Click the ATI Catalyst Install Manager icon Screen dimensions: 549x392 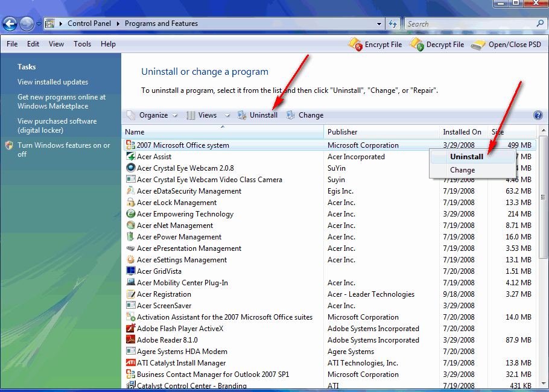(x=130, y=362)
